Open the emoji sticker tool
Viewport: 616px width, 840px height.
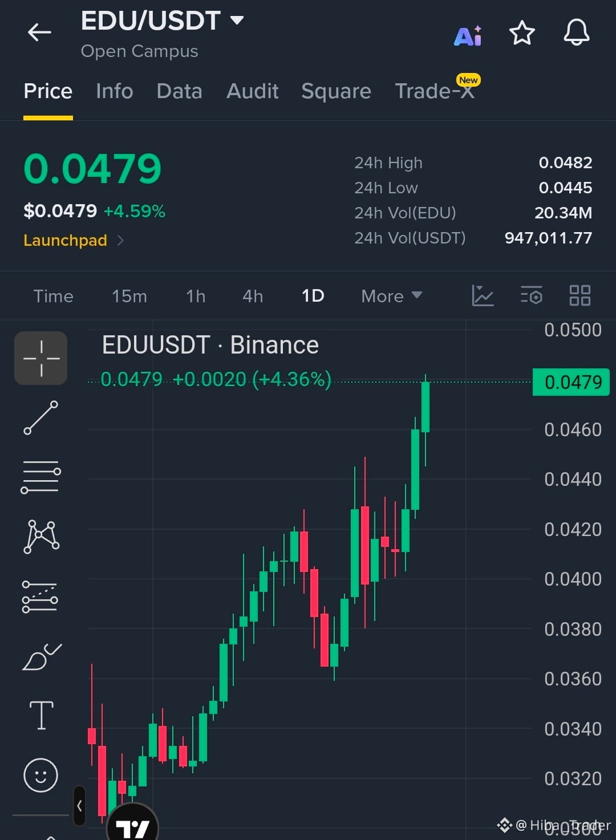(40, 775)
